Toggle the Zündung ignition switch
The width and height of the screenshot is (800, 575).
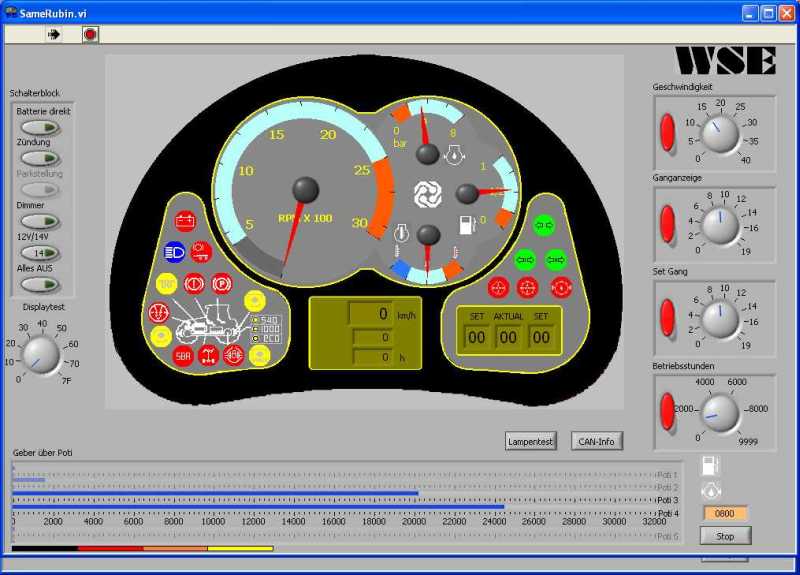(40, 158)
